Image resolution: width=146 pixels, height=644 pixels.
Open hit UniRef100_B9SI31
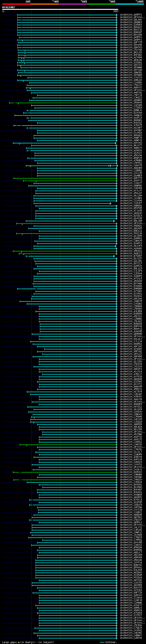[x=131, y=30]
